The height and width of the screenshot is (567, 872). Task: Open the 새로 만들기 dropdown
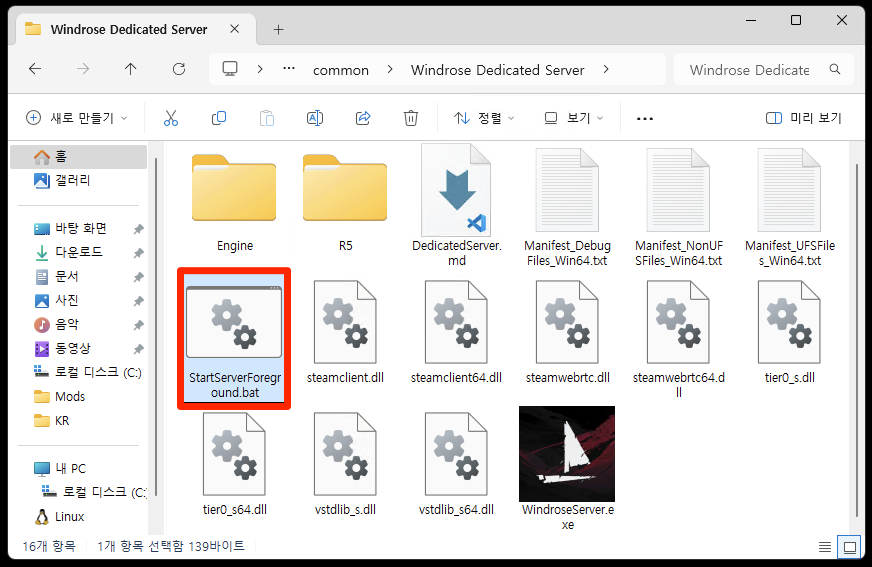click(x=77, y=118)
